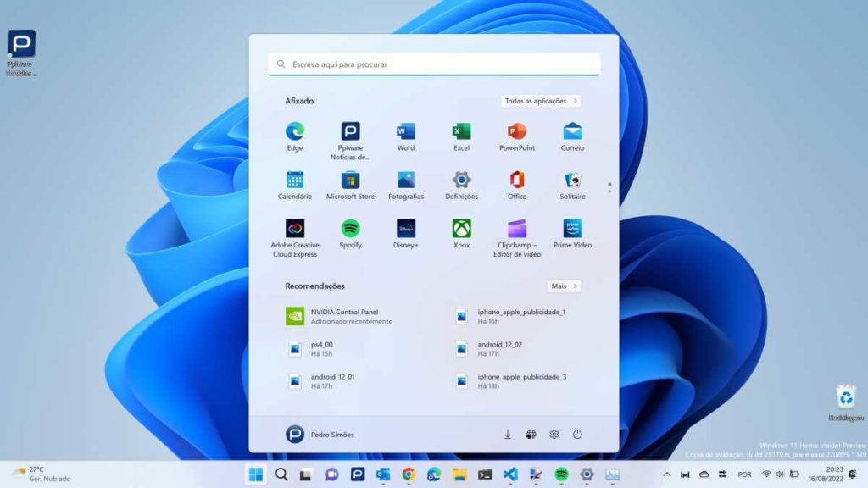Open the weather widget showing 27°C
Image resolution: width=868 pixels, height=488 pixels.
[42, 474]
